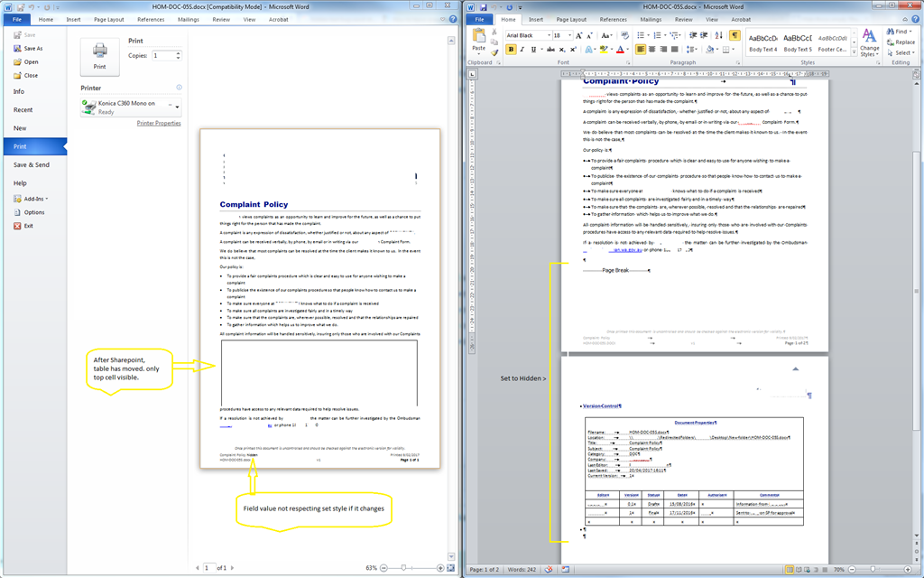Expand the Styles gallery More arrow
The height and width of the screenshot is (578, 924).
[854, 53]
